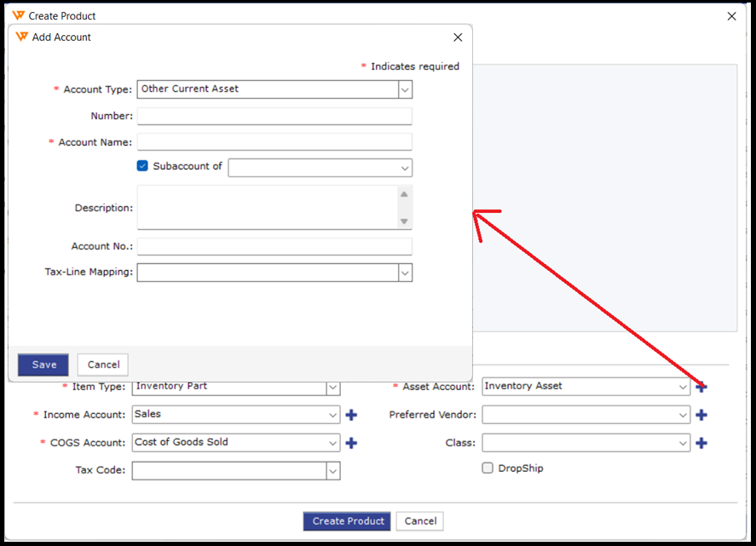Open the Account Type dropdown
The height and width of the screenshot is (546, 756).
pyautogui.click(x=405, y=89)
